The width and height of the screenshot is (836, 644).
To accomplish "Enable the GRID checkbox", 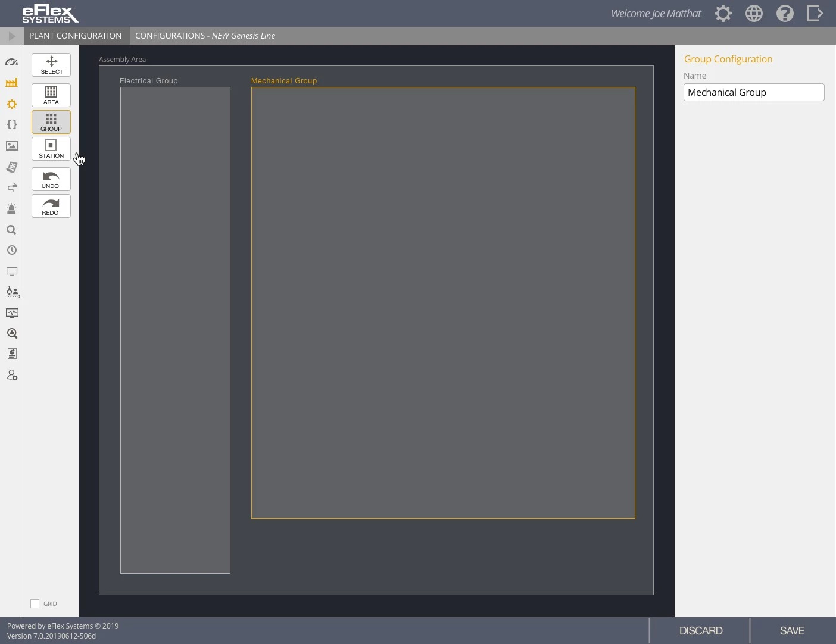I will pyautogui.click(x=35, y=603).
